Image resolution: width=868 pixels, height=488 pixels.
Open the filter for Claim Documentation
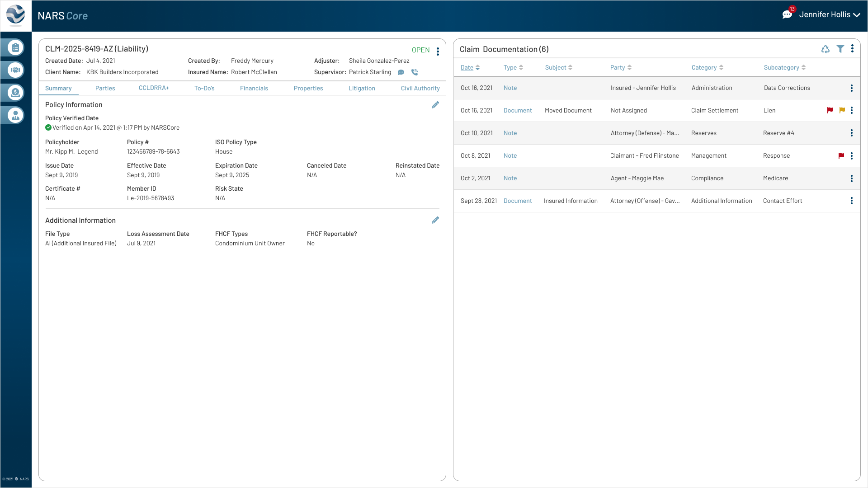(x=840, y=49)
